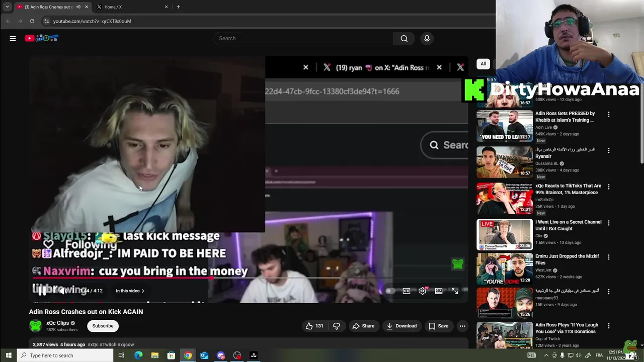
Task: Mute the video player volume
Action: pos(62,291)
